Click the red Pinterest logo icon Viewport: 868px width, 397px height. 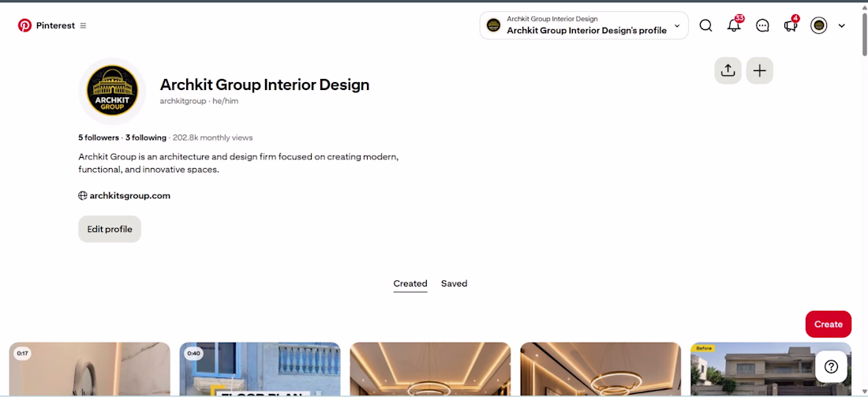25,25
